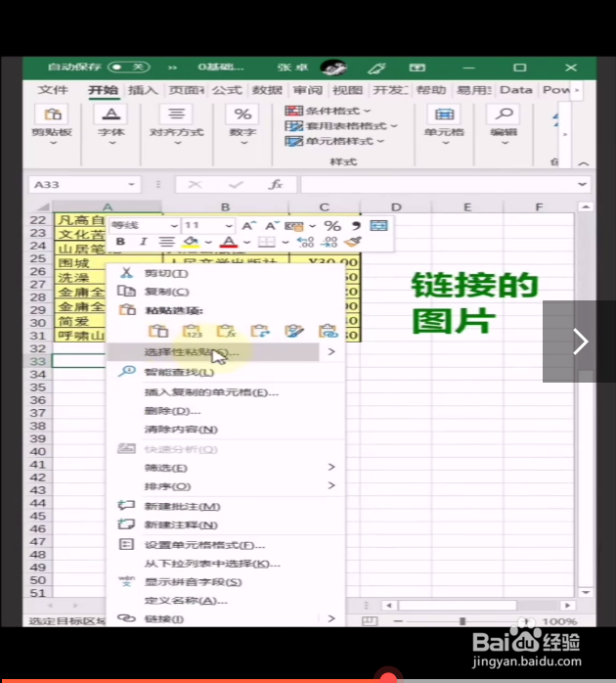Viewport: 616px width, 683px height.
Task: Click bold B in mini toolbar
Action: [120, 242]
